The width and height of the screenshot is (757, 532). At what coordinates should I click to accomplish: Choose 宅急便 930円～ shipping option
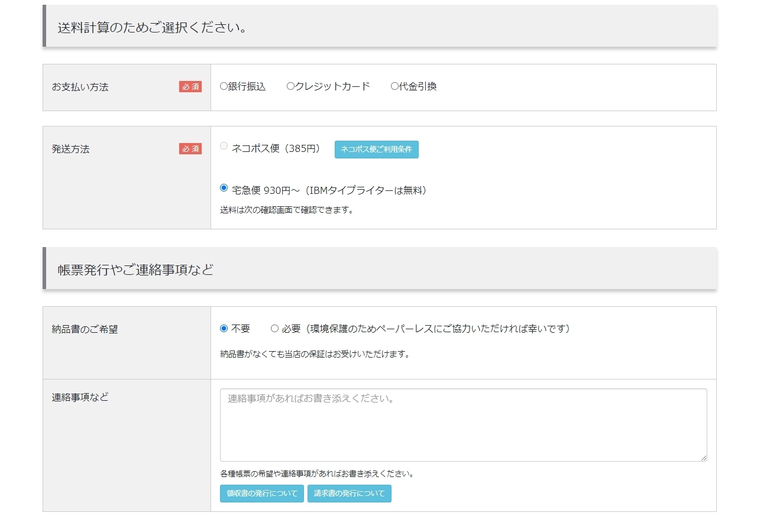click(224, 188)
